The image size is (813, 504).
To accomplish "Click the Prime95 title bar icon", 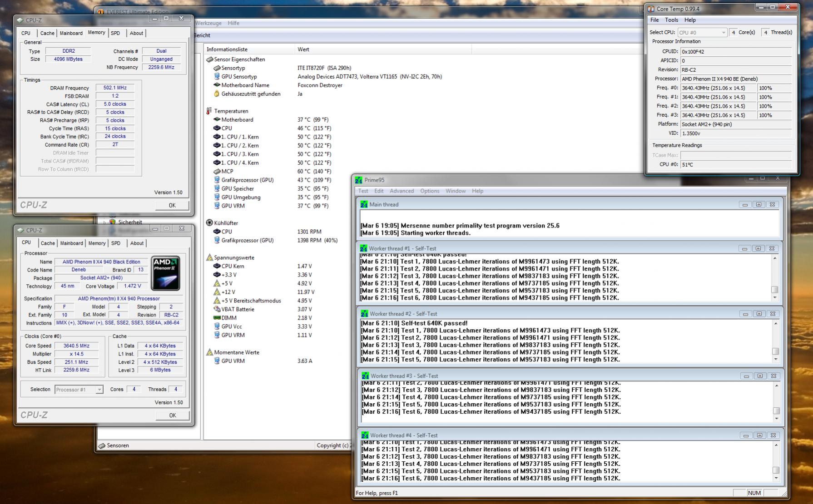I will 359,180.
